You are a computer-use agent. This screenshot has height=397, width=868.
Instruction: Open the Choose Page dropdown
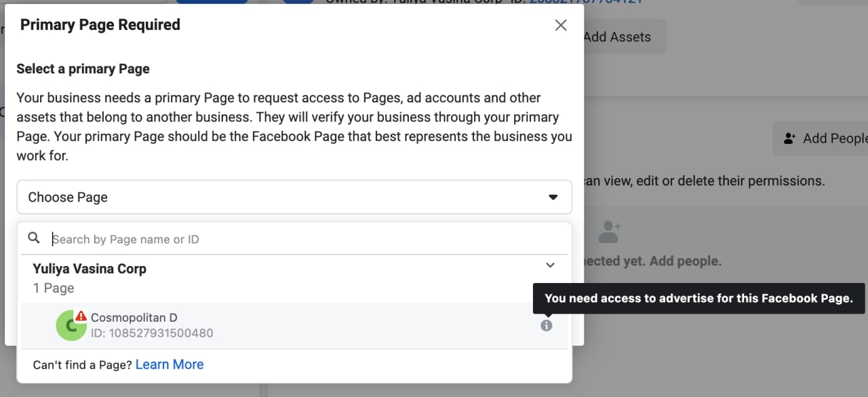tap(294, 197)
